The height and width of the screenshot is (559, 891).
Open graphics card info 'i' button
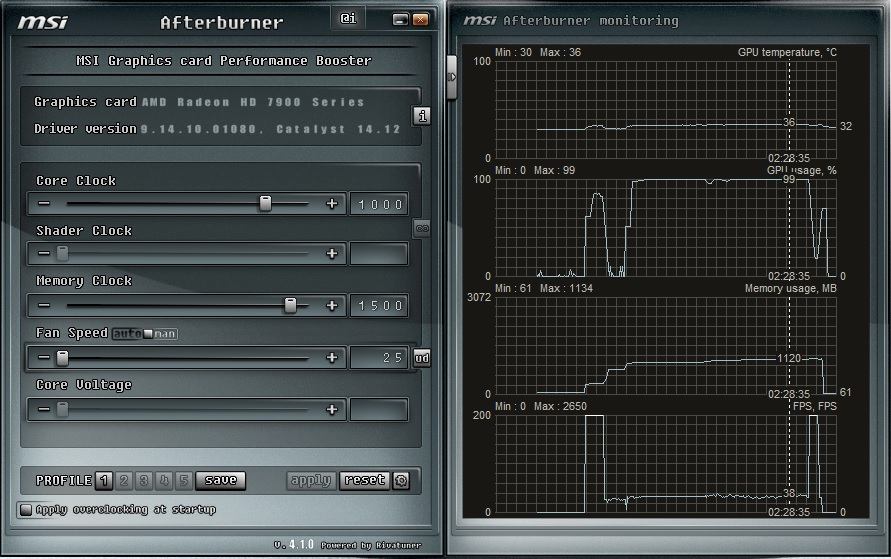[422, 116]
